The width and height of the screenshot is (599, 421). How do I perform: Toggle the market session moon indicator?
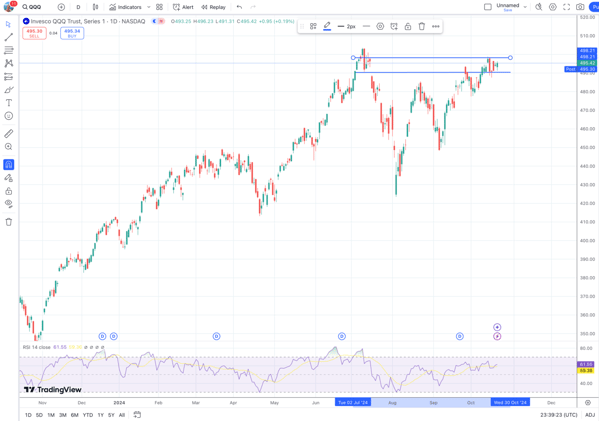[x=155, y=21]
